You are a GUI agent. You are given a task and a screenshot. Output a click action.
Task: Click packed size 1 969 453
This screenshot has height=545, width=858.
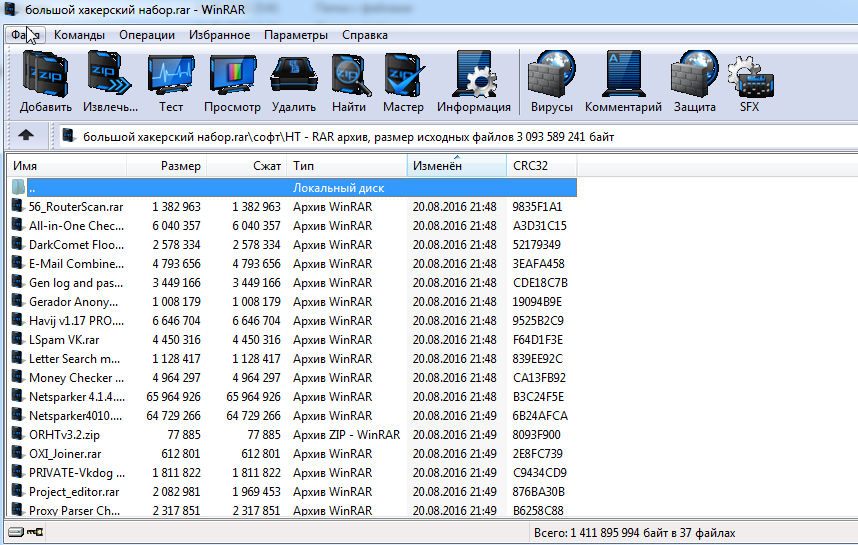257,492
